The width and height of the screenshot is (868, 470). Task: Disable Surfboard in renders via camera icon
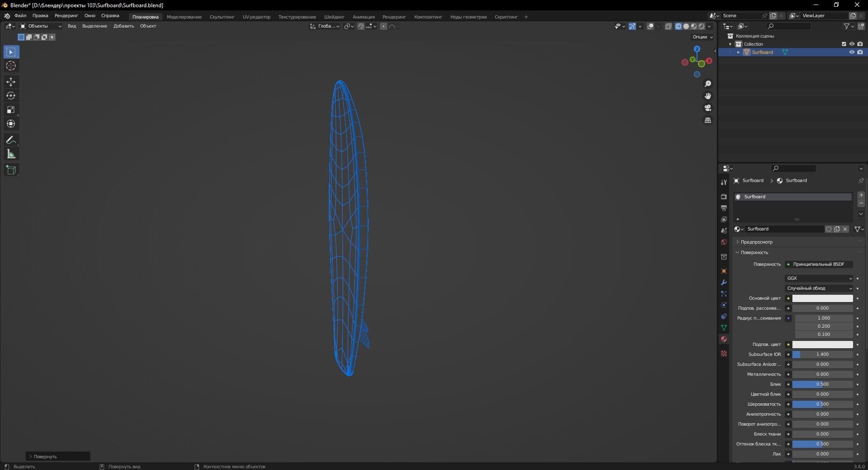pos(860,52)
